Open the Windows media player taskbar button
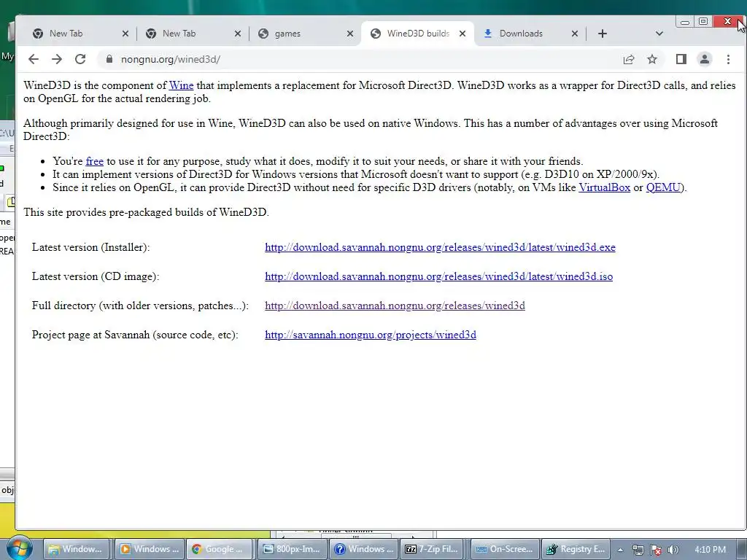 [x=149, y=549]
